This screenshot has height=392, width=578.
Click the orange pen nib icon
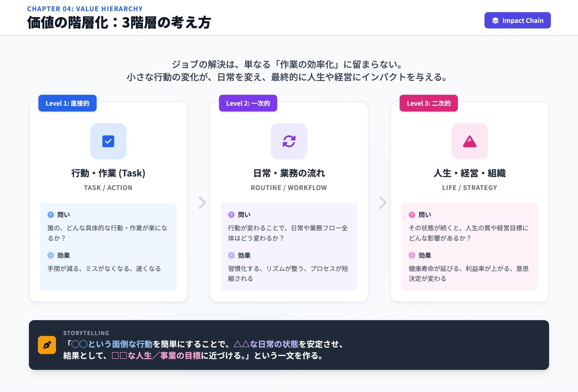tap(47, 345)
